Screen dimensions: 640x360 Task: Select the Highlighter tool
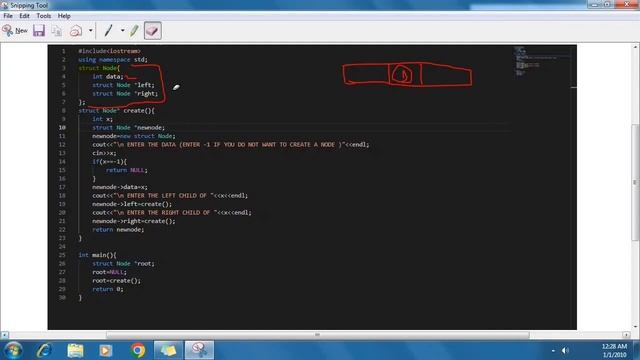click(x=134, y=31)
